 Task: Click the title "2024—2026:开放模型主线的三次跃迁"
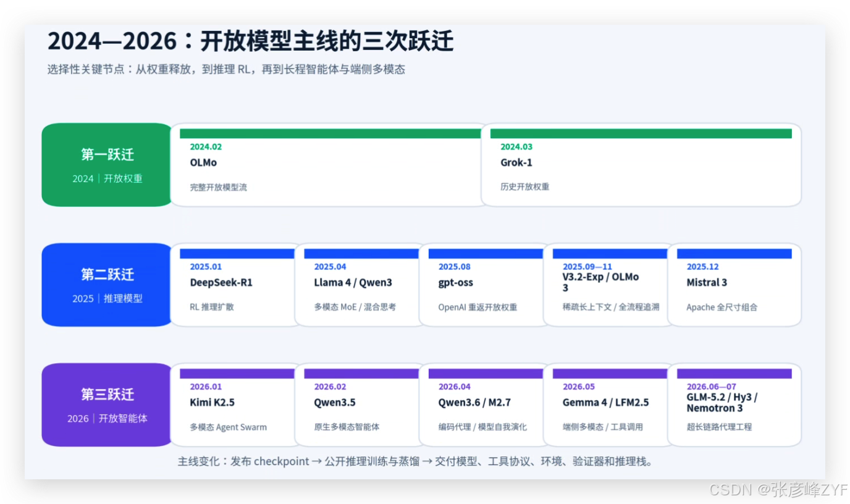[x=250, y=41]
